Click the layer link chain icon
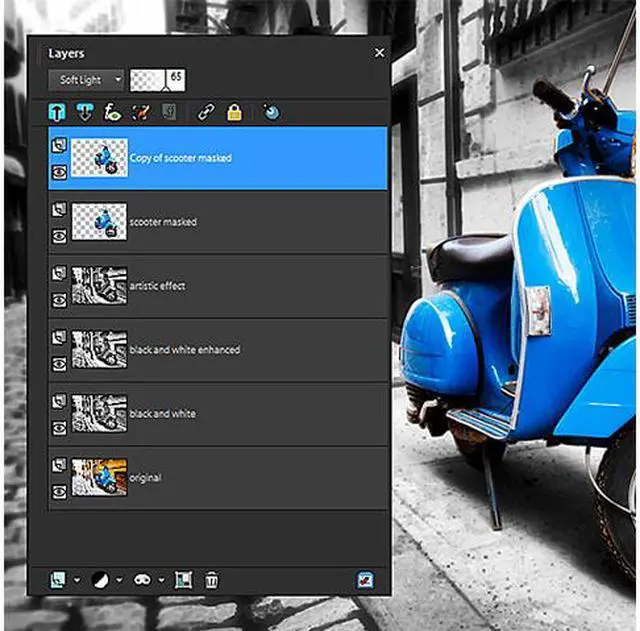Screen dimensions: 640x631 pyautogui.click(x=207, y=113)
